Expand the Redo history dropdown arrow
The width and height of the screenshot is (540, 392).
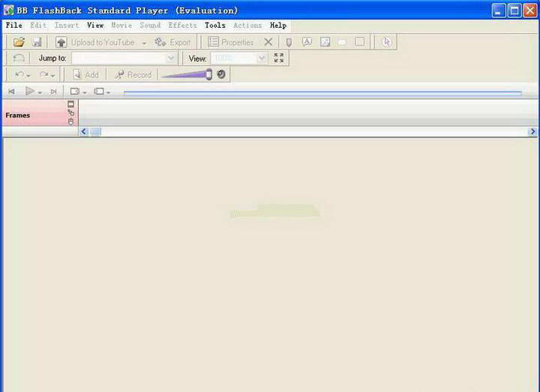point(52,76)
